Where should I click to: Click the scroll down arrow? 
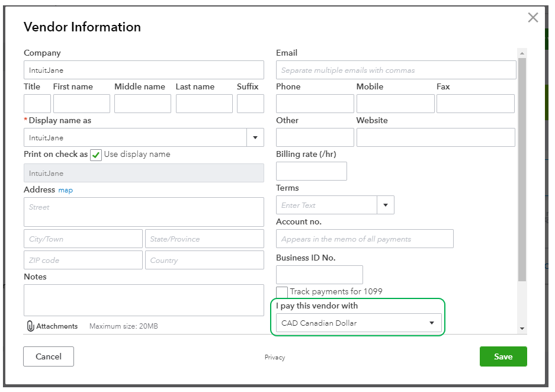[x=522, y=328]
